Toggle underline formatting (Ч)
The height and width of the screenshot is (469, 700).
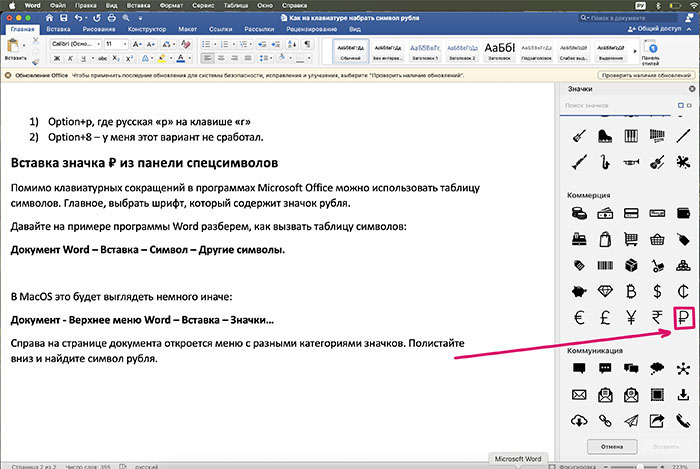pos(83,58)
